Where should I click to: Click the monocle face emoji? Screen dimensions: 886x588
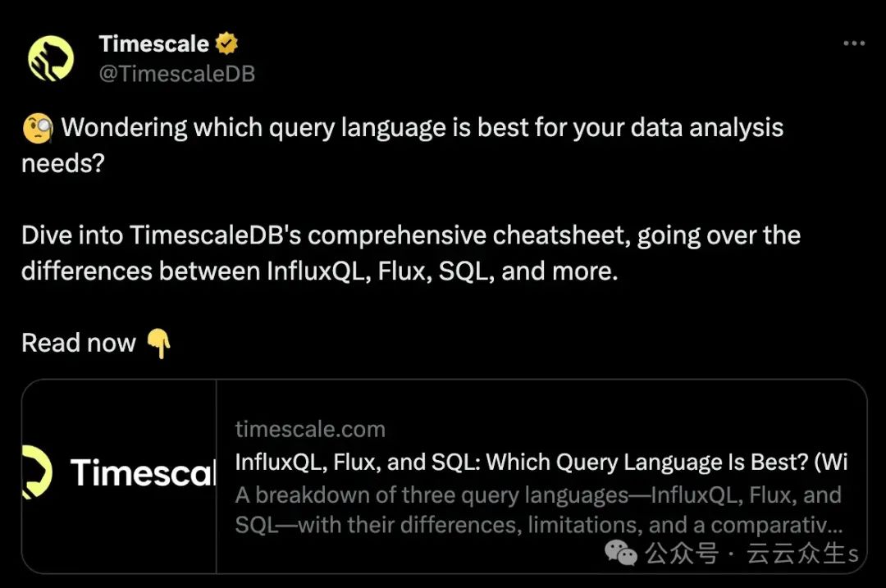pyautogui.click(x=38, y=129)
